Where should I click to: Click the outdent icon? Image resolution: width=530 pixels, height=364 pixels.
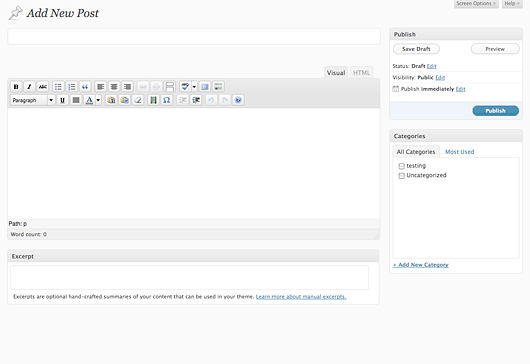pos(183,100)
